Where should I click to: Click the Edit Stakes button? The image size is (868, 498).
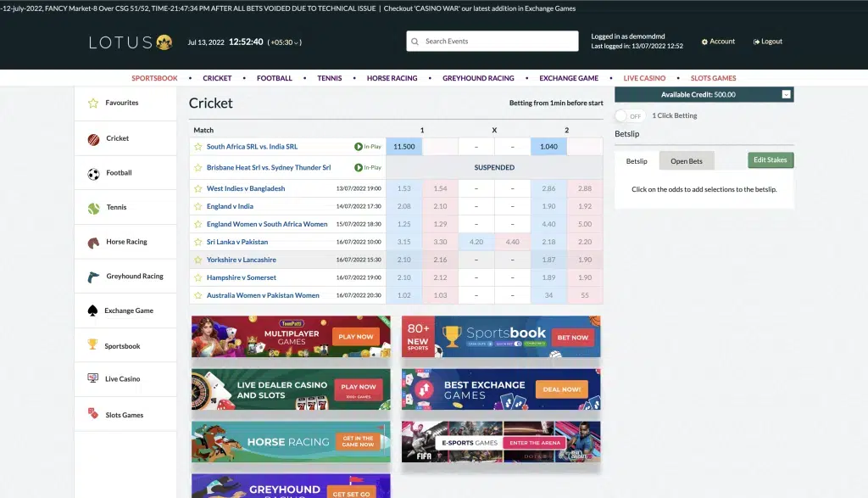(x=770, y=159)
